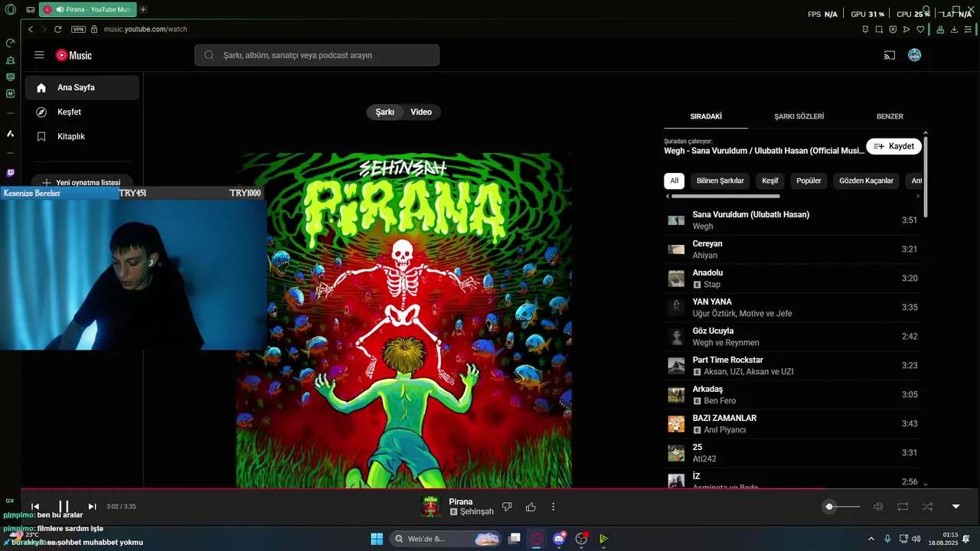Open the SIRADAKİ tab
The width and height of the screenshot is (980, 551).
[x=706, y=116]
